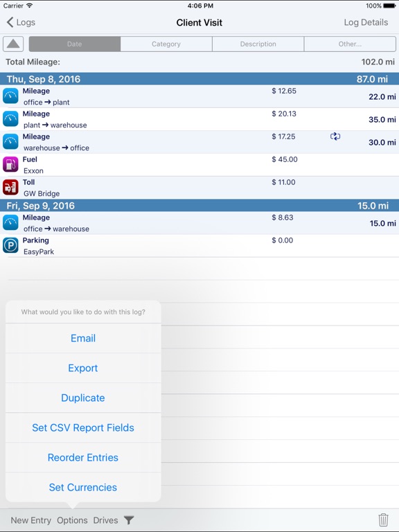Tap the round-trip arrows icon on warehouse-office row
This screenshot has width=399, height=532.
[335, 136]
